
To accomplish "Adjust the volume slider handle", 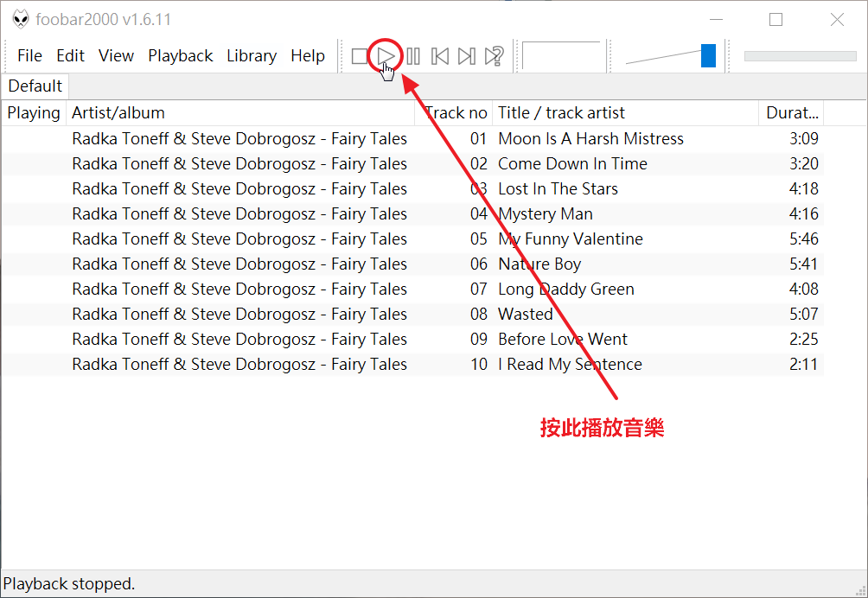I will point(708,56).
